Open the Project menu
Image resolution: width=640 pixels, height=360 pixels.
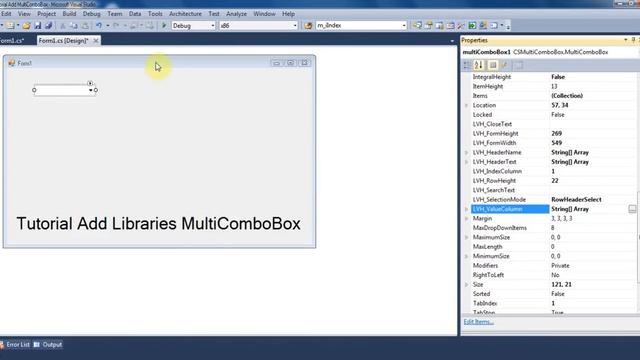click(47, 14)
